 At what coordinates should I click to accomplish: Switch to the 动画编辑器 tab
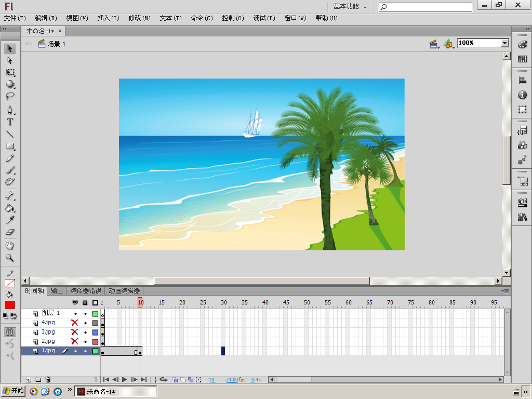click(x=124, y=291)
